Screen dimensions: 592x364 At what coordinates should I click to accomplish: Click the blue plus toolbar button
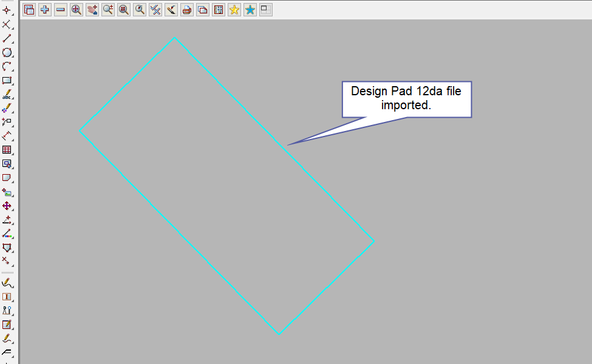click(x=45, y=10)
